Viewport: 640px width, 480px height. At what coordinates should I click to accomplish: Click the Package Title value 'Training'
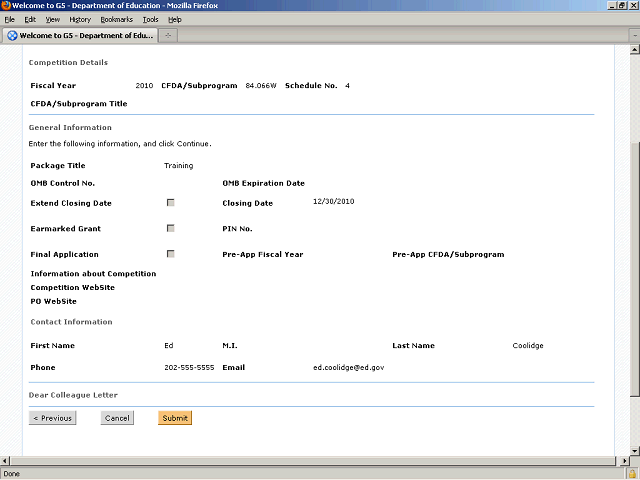point(178,165)
